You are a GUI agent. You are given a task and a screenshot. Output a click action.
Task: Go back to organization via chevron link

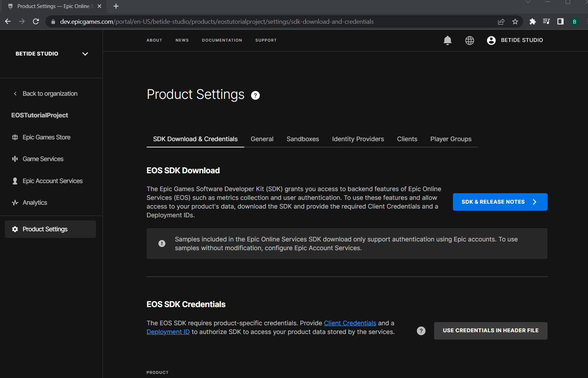click(x=45, y=94)
